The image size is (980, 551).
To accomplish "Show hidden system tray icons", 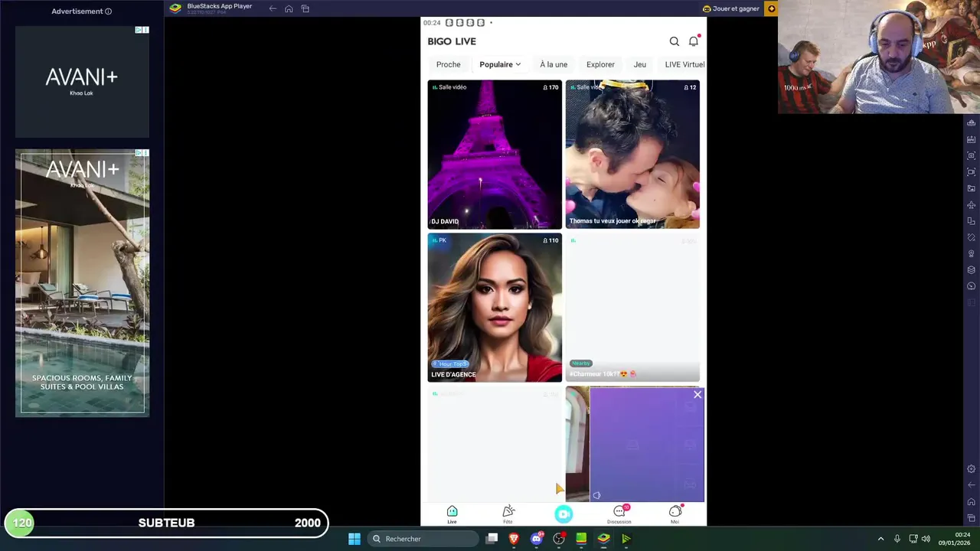I will [x=880, y=539].
